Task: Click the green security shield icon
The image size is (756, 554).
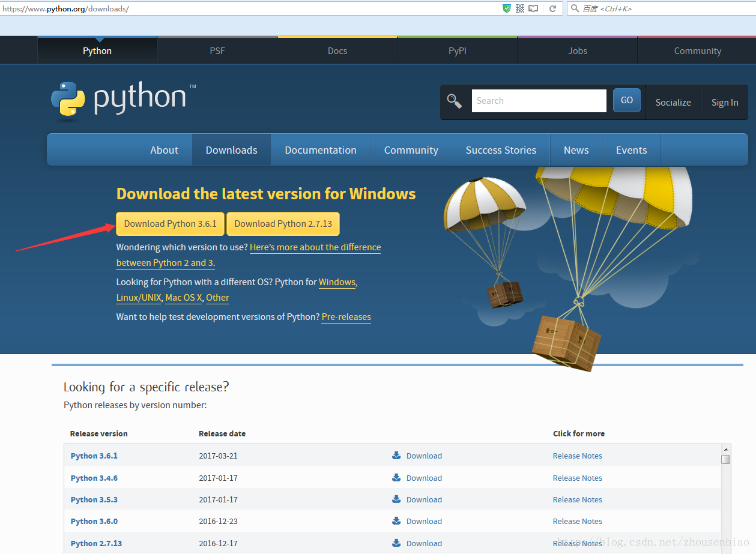Action: (x=507, y=8)
